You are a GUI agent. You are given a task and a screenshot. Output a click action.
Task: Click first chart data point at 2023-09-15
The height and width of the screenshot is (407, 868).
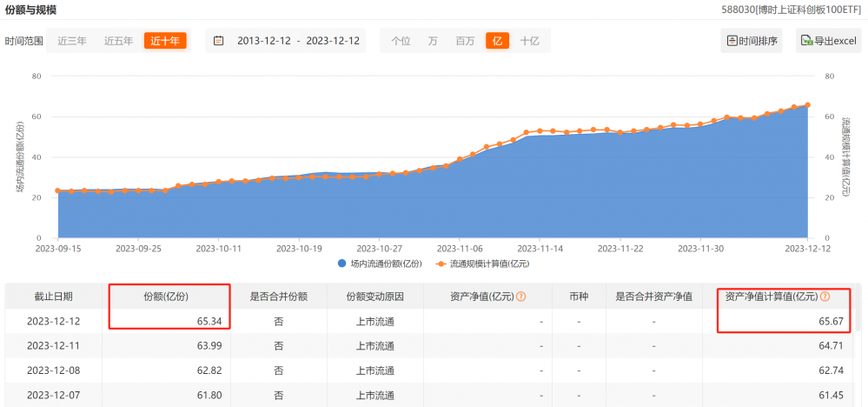tap(57, 190)
